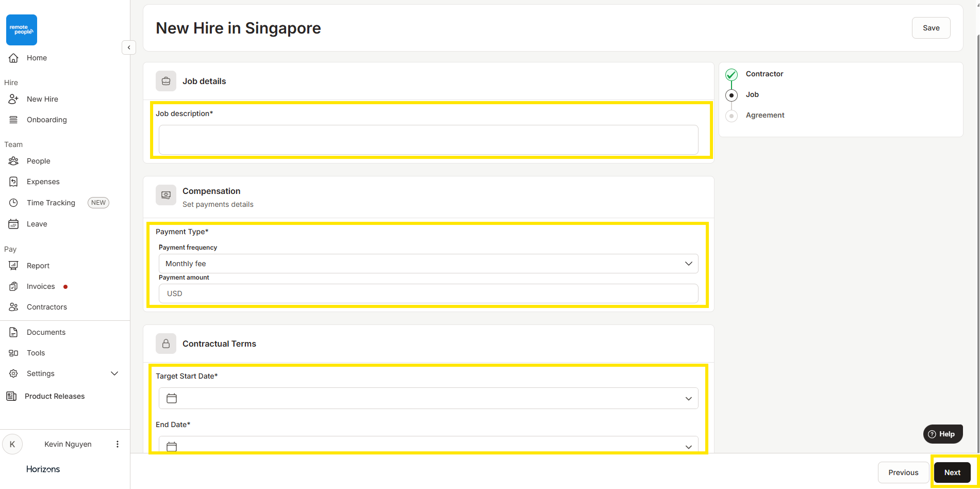Click the Job step label
Screen dimensions: 980x489
[x=752, y=94]
